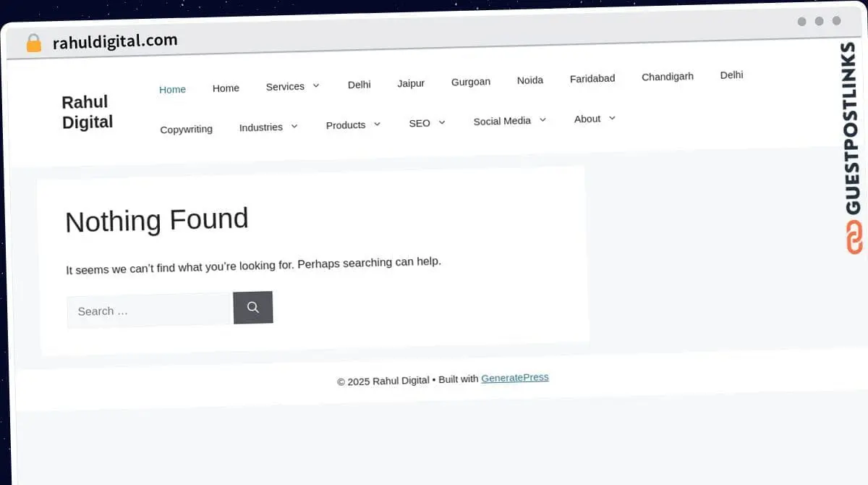Image resolution: width=868 pixels, height=485 pixels.
Task: Click the padlock icon in address bar
Action: click(34, 43)
